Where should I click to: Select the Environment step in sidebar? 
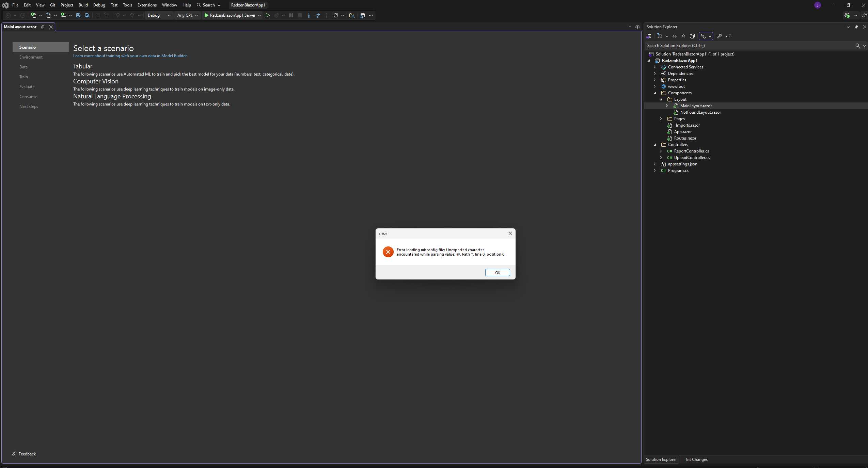coord(31,57)
